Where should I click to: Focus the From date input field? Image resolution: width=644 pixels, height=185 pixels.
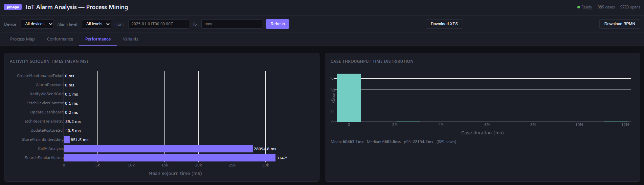pyautogui.click(x=158, y=24)
